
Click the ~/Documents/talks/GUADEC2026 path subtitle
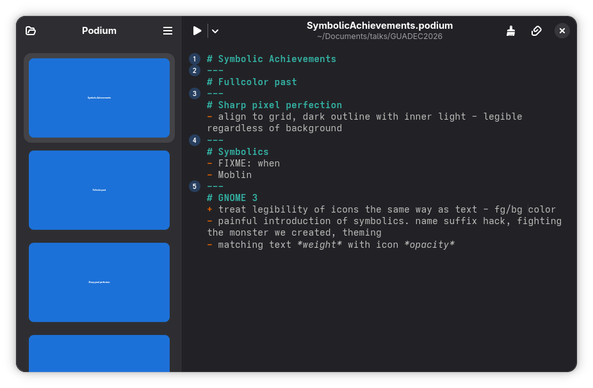point(379,36)
